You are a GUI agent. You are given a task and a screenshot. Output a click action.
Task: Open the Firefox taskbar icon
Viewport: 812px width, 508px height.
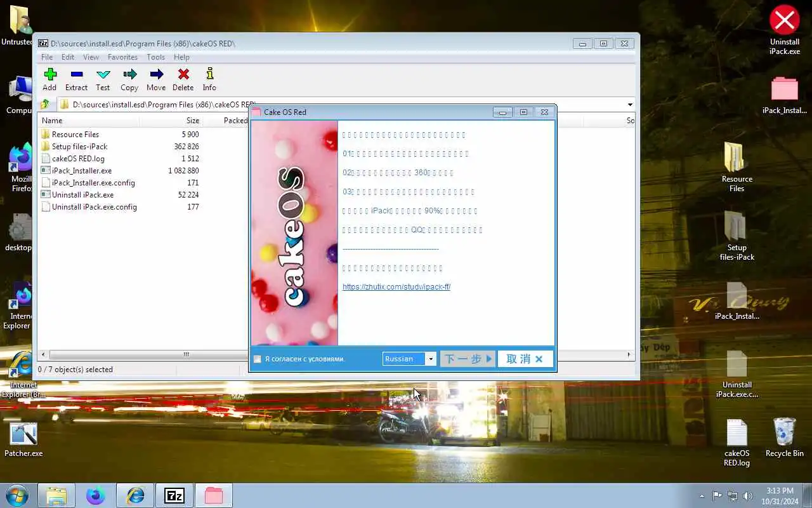[x=96, y=495]
